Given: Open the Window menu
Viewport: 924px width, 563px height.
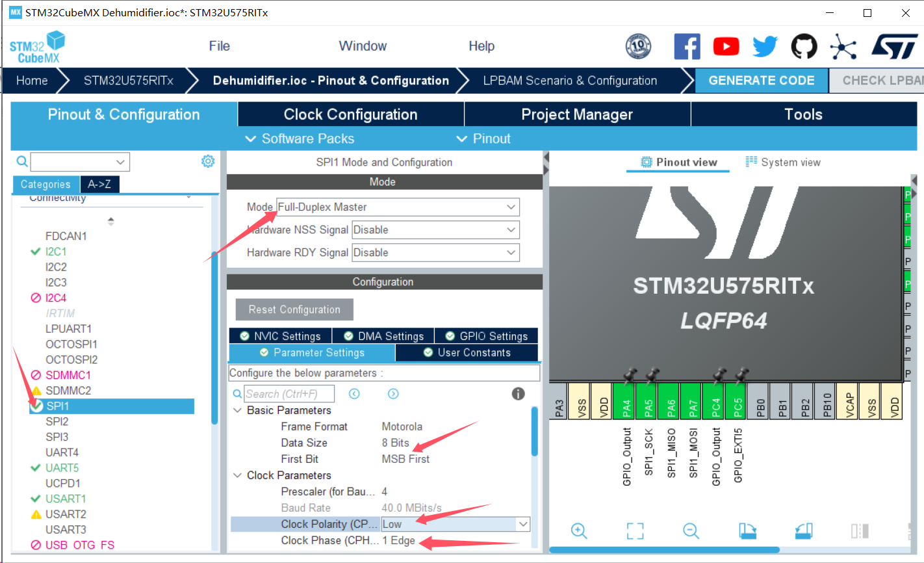Looking at the screenshot, I should pyautogui.click(x=363, y=46).
